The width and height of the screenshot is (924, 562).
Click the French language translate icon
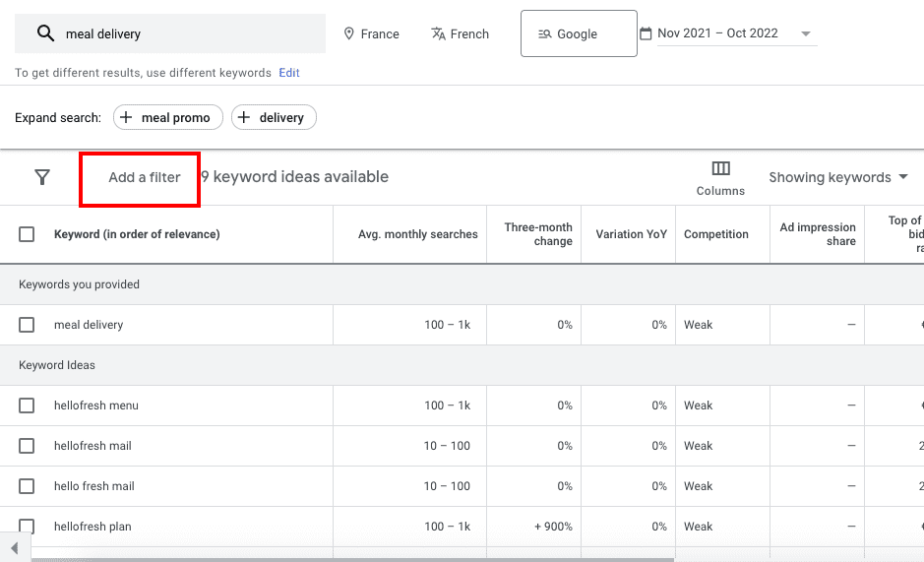click(x=438, y=33)
